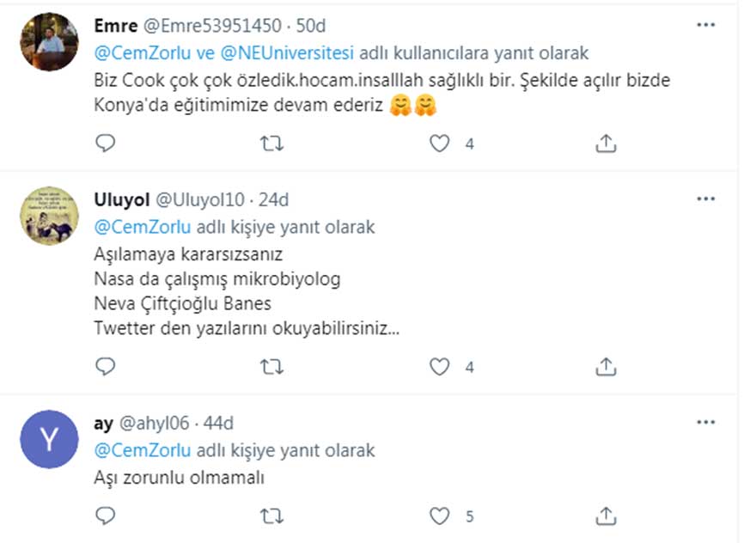Like ay's tweet with the heart icon
756x543 pixels.
pyautogui.click(x=441, y=516)
